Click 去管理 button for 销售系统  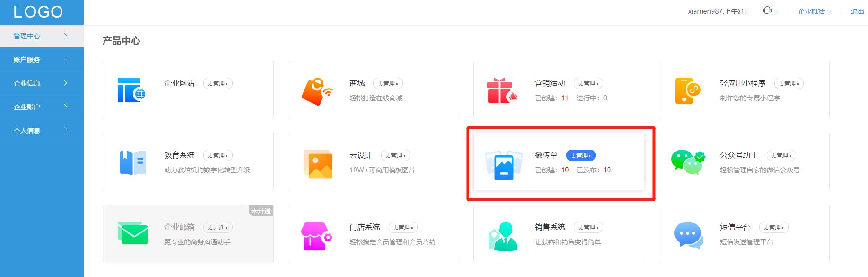(588, 227)
